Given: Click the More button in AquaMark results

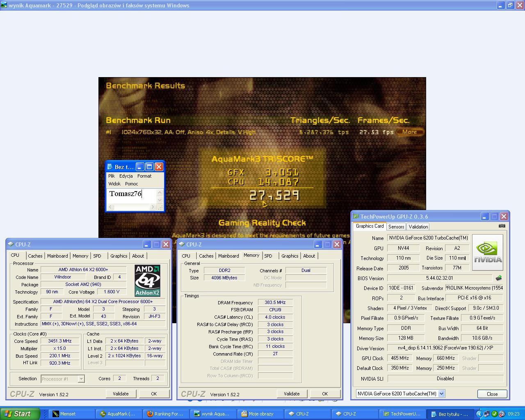Looking at the screenshot, I should point(410,132).
